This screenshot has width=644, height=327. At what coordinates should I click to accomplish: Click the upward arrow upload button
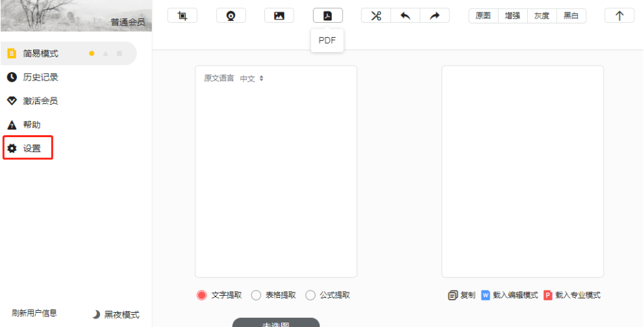[619, 16]
